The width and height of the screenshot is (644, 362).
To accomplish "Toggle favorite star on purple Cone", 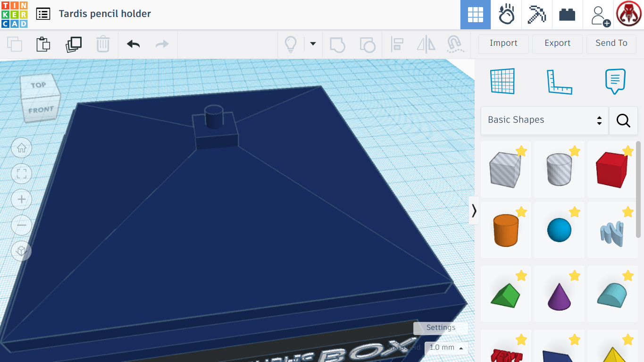I will 574,276.
